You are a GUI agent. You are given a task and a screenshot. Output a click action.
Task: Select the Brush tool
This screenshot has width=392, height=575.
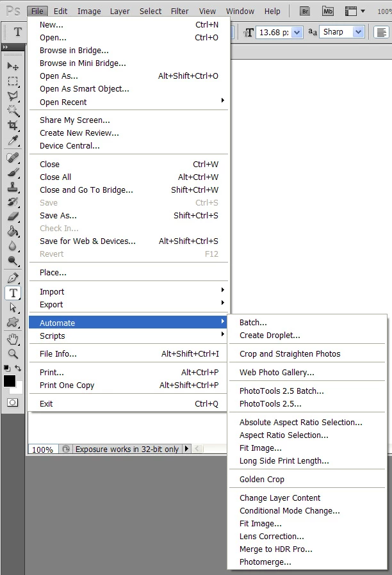coord(13,172)
